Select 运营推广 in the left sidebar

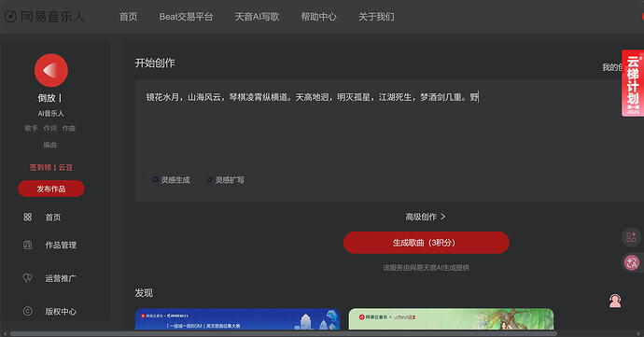[61, 278]
